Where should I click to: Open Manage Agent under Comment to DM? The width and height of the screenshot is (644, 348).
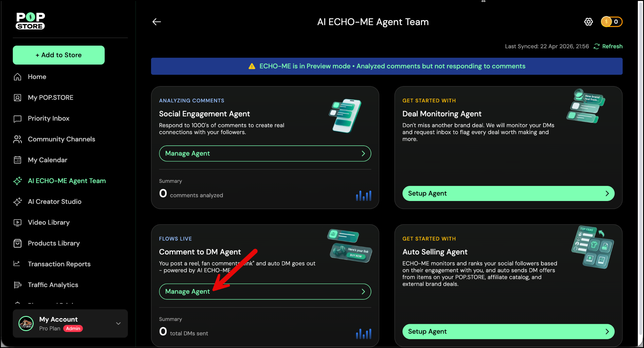265,292
